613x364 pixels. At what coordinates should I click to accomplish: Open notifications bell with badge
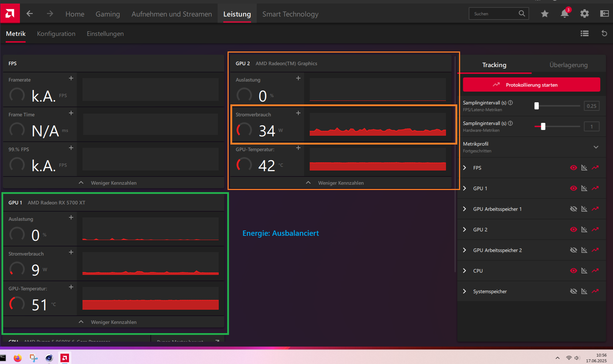click(x=565, y=13)
